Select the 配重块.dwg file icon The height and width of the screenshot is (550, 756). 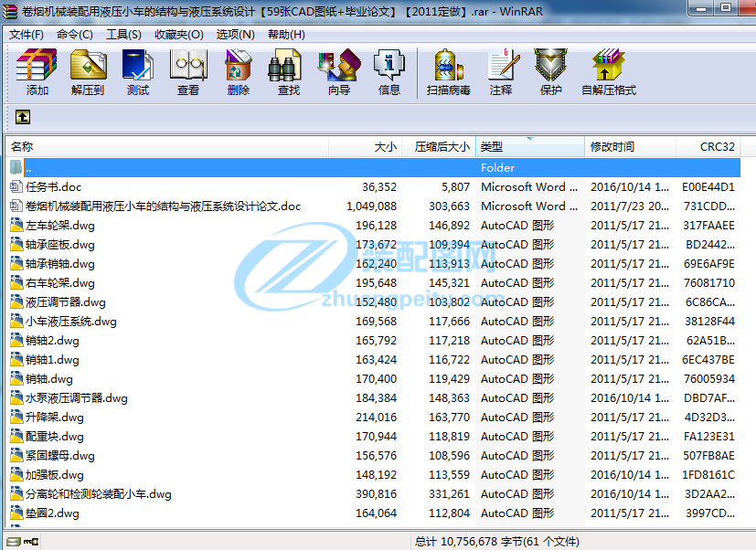pyautogui.click(x=16, y=436)
